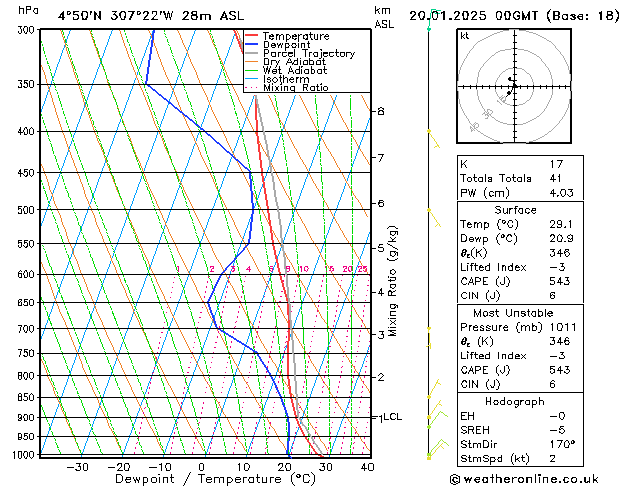Screen dimensions: 629x486
Task: Click the Totals Totals value 41
Action: point(556,178)
